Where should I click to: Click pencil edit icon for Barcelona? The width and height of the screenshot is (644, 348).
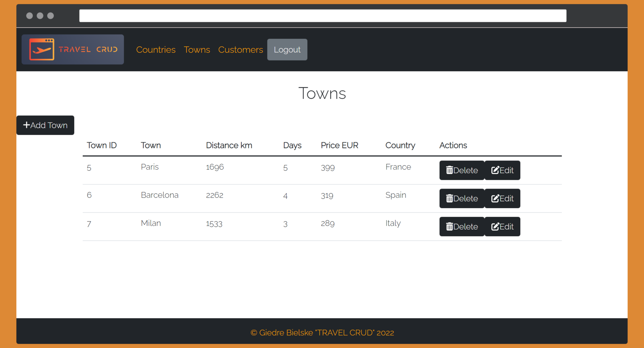coord(495,198)
